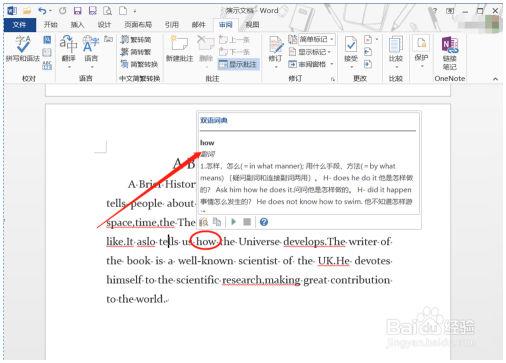Expand the 显示标记 menu

pyautogui.click(x=310, y=52)
